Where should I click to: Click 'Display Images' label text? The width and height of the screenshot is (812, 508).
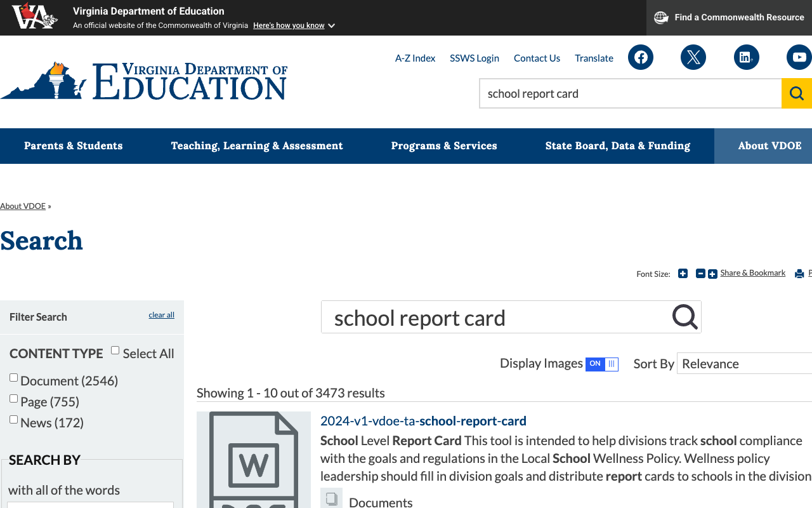click(x=541, y=363)
